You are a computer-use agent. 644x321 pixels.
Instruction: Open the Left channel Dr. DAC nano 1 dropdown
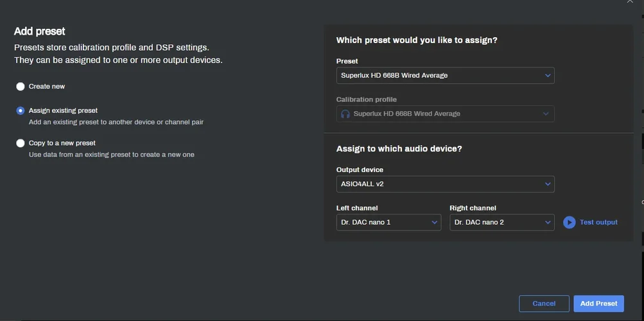point(388,223)
